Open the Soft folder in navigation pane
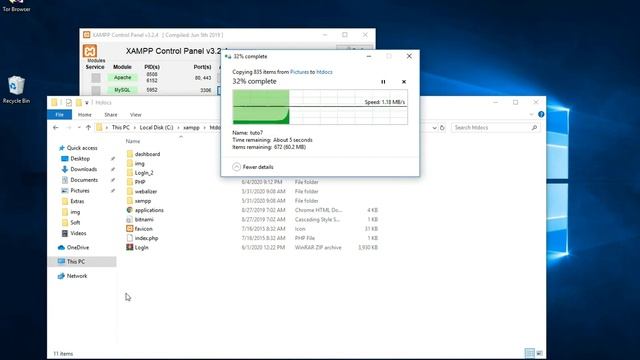This screenshot has height=360, width=640. 75,222
